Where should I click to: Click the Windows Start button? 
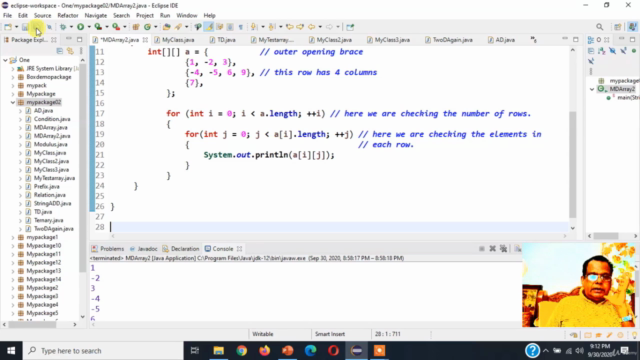pyautogui.click(x=11, y=351)
